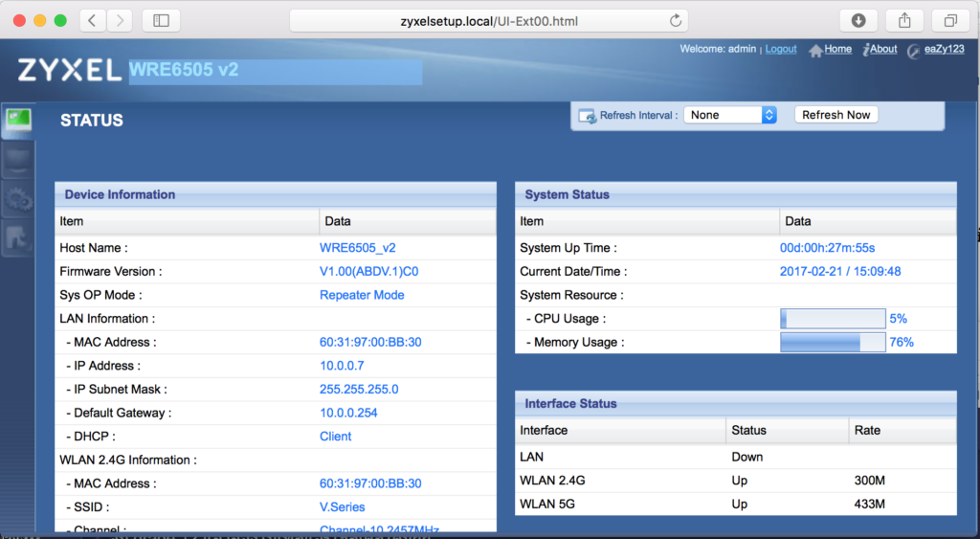Open the Monitor section in sidebar
The height and width of the screenshot is (539, 980).
tap(18, 160)
